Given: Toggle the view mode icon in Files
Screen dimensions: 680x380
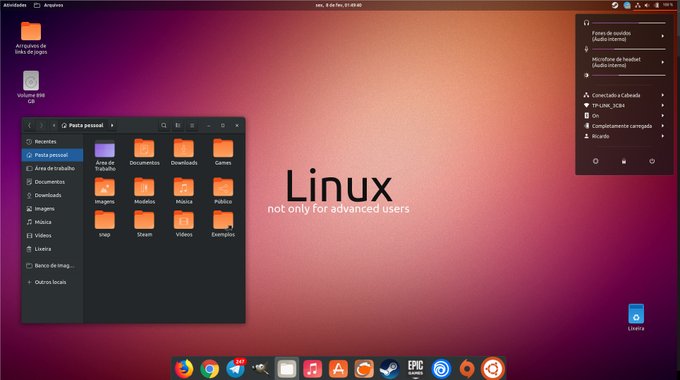Looking at the screenshot, I should point(178,125).
